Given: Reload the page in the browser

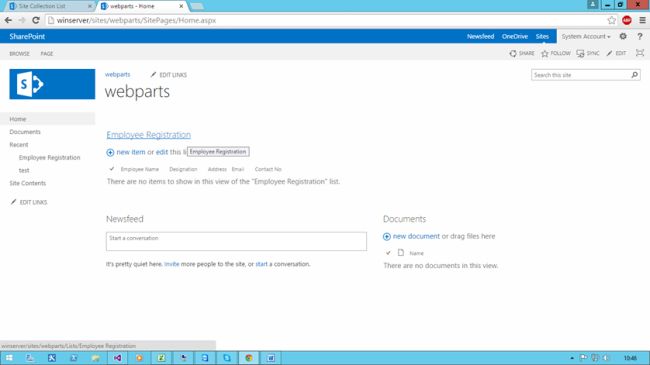Looking at the screenshot, I should [36, 20].
